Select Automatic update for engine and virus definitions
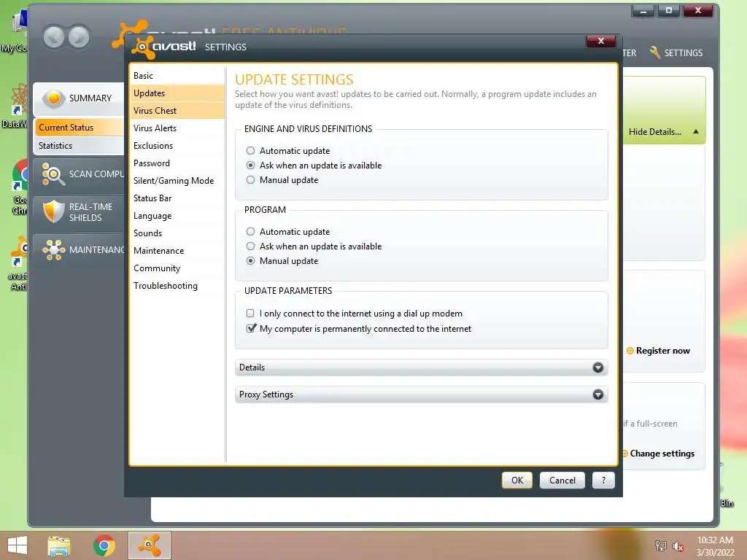747x560 pixels. [x=251, y=151]
